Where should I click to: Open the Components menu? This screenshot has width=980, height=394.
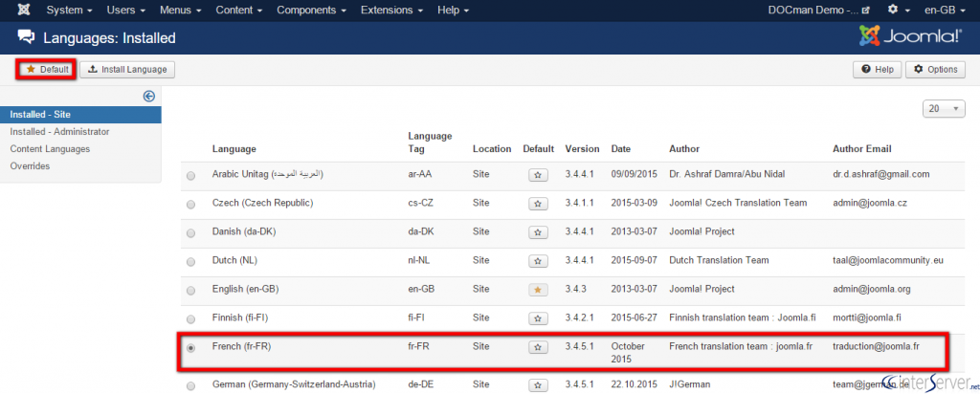311,10
